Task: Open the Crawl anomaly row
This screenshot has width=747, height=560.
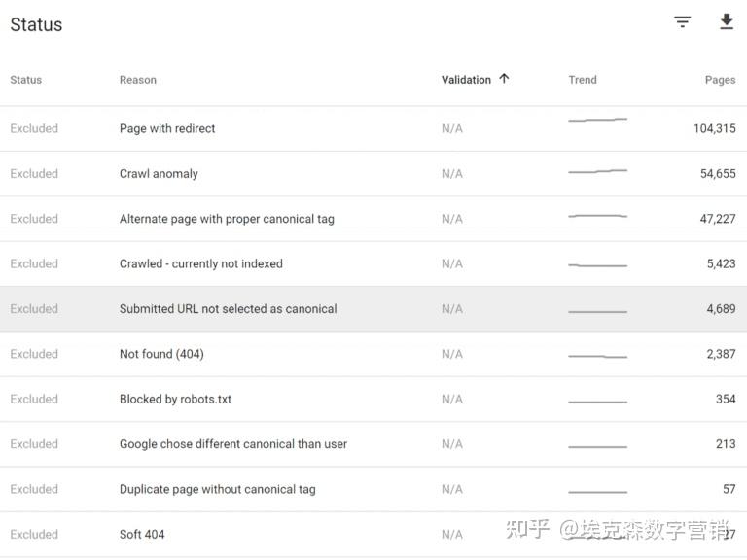Action: [x=159, y=174]
